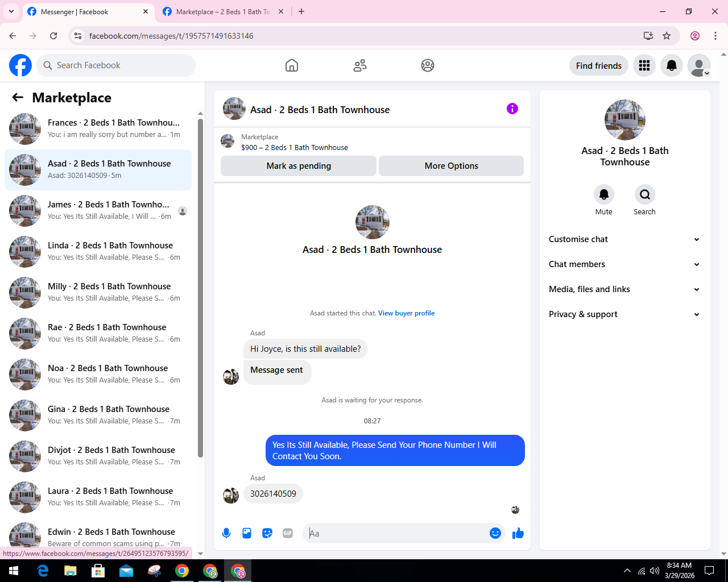Send a thumbs-up like
The width and height of the screenshot is (728, 582).
pos(518,533)
